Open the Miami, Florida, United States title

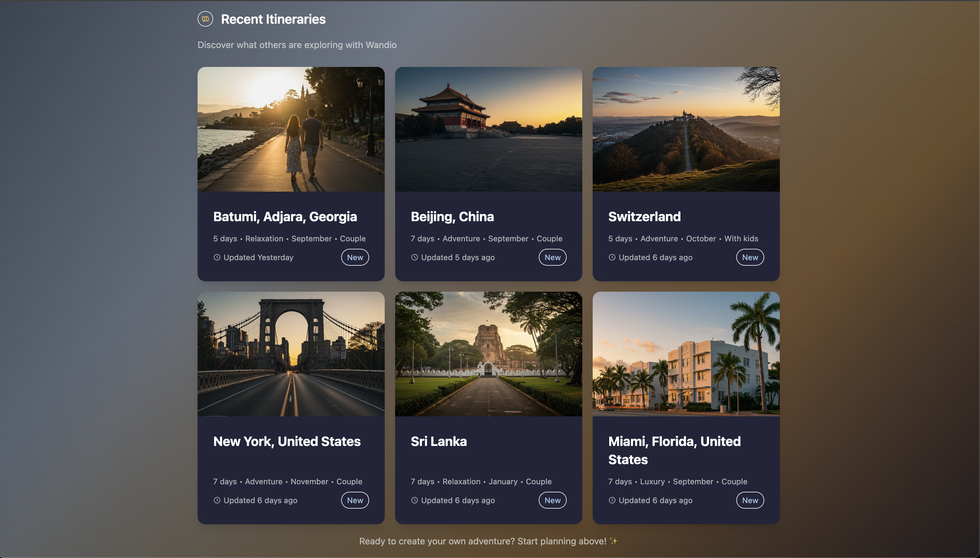pyautogui.click(x=675, y=450)
